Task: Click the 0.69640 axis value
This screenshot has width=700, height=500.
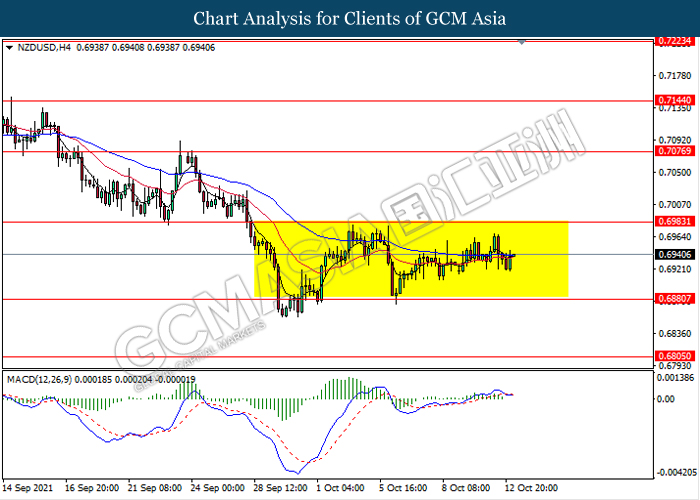Action: (675, 237)
